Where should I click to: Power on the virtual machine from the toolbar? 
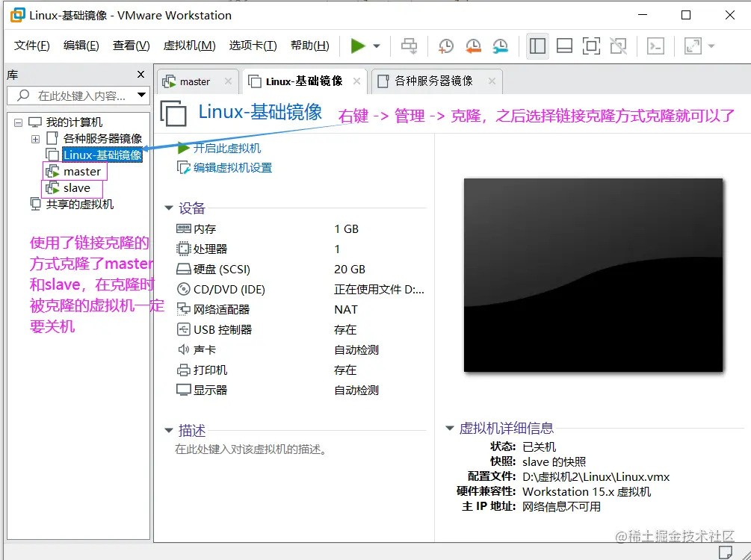coord(356,46)
